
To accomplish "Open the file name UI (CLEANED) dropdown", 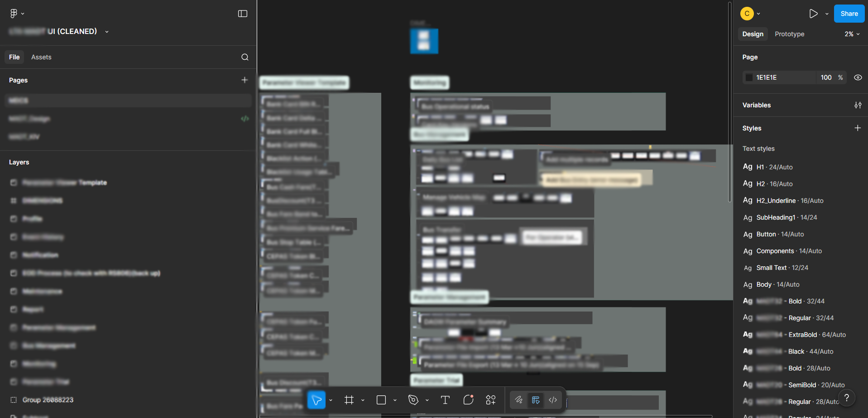I will click(x=107, y=32).
